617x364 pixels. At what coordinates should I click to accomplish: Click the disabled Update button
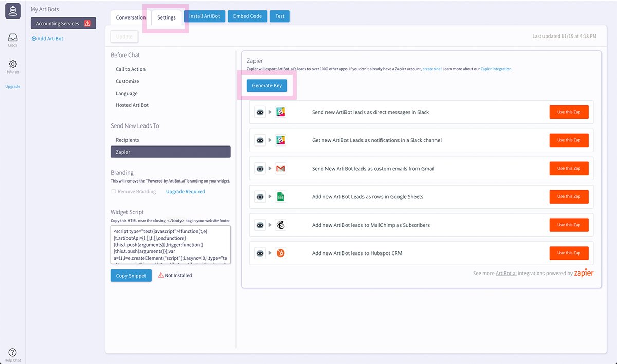pos(124,37)
